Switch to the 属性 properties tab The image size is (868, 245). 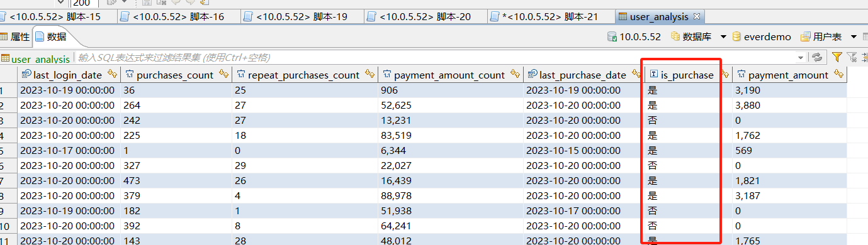[x=15, y=36]
